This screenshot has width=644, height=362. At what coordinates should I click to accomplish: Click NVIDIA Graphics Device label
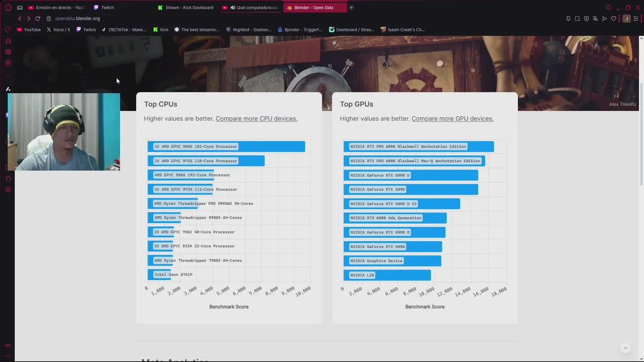tap(376, 260)
